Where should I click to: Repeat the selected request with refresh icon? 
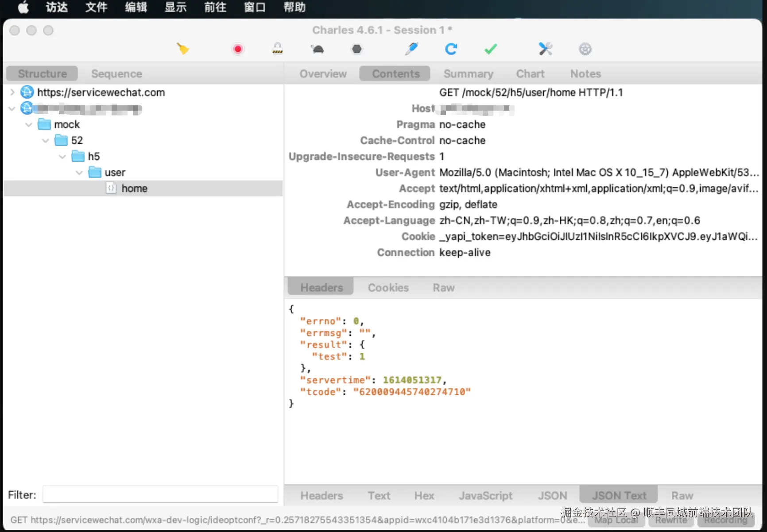[x=451, y=49]
